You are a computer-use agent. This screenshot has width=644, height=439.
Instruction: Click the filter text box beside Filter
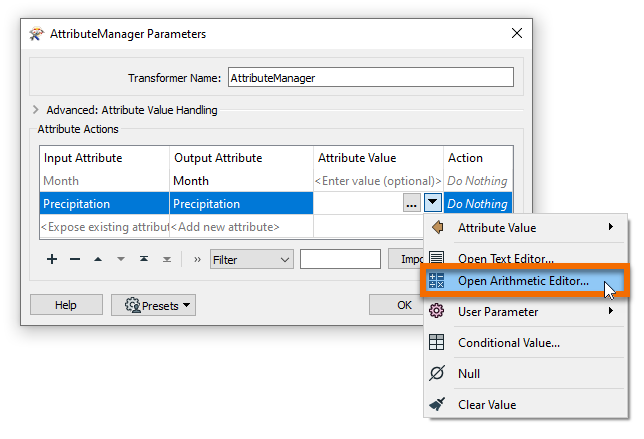[x=340, y=260]
